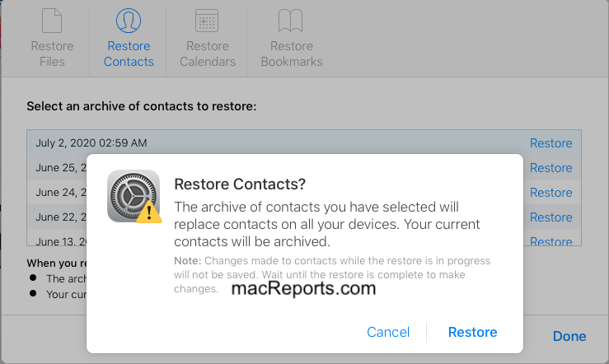Open the Restore Calendars calendar icon
609x364 pixels.
pyautogui.click(x=207, y=21)
